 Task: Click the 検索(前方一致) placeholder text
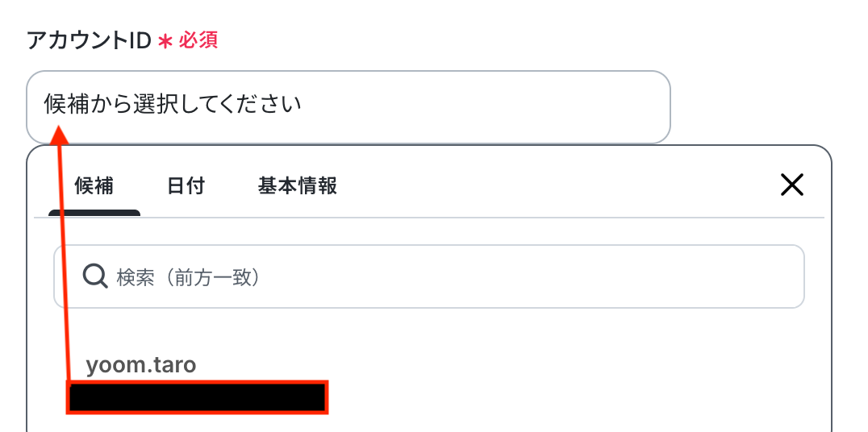(x=187, y=277)
